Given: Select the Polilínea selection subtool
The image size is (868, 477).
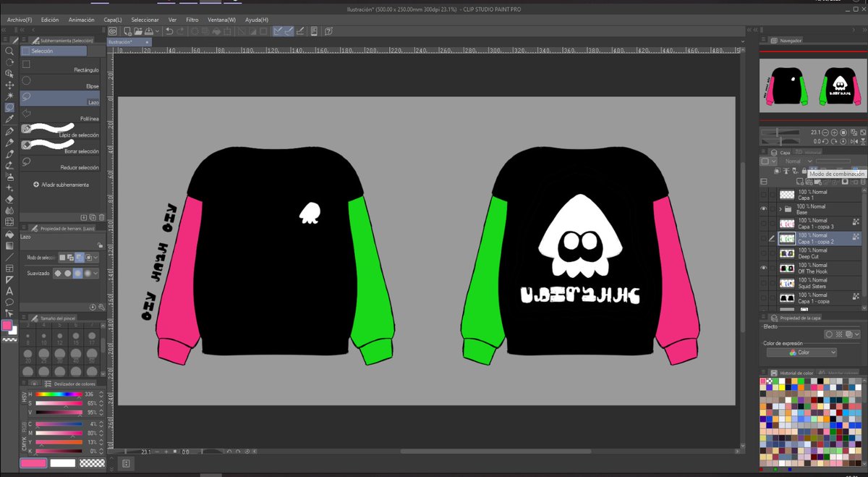Looking at the screenshot, I should (60, 116).
